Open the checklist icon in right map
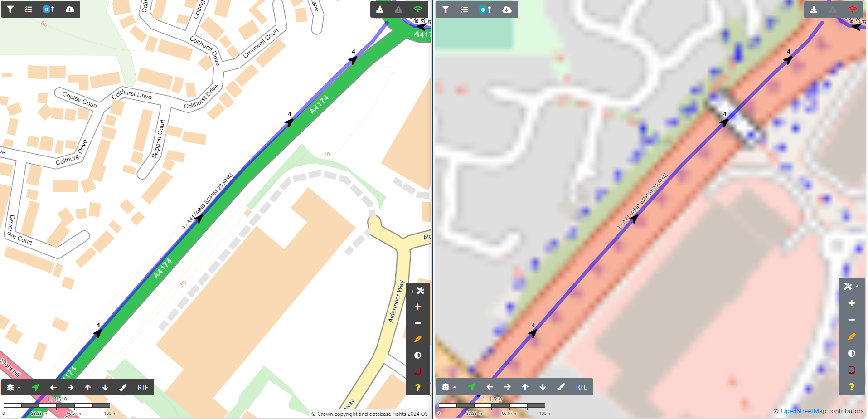868x419 pixels. click(x=464, y=10)
